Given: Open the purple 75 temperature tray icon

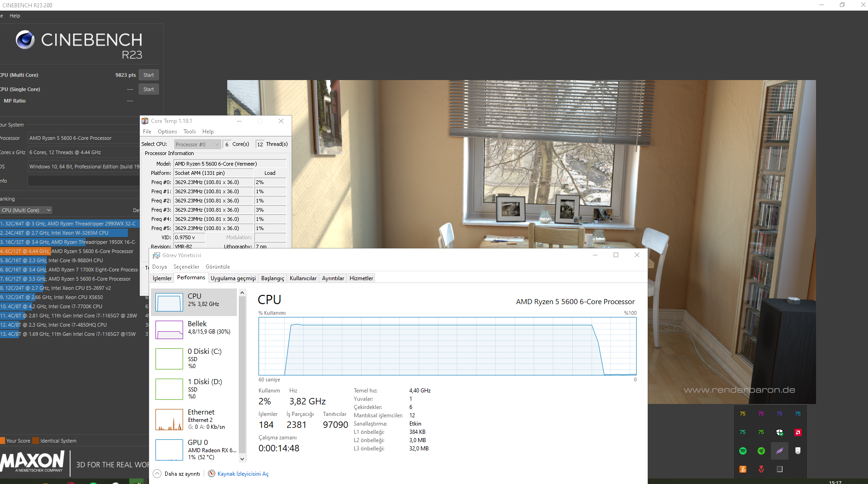Looking at the screenshot, I should coord(779,414).
